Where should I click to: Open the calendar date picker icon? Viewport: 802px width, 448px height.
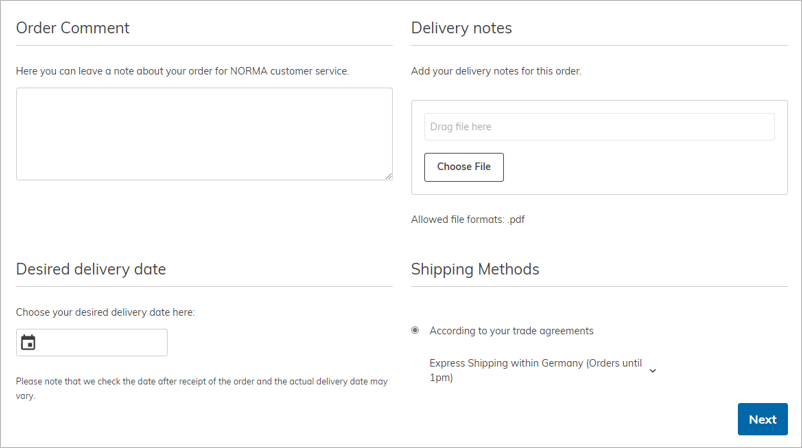click(x=28, y=342)
